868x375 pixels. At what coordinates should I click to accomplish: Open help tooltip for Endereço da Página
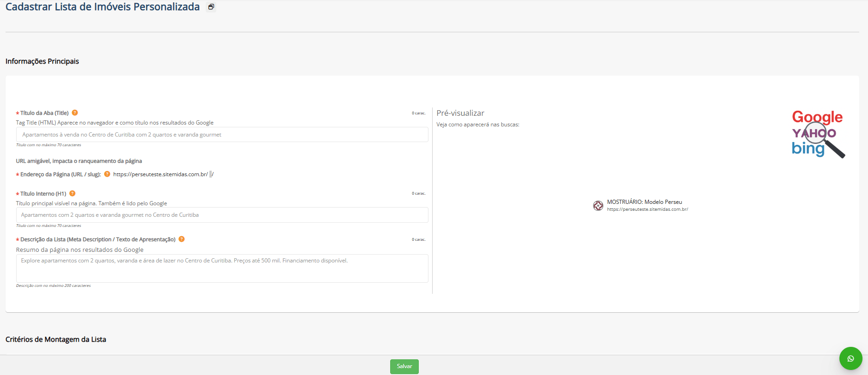[x=107, y=174]
